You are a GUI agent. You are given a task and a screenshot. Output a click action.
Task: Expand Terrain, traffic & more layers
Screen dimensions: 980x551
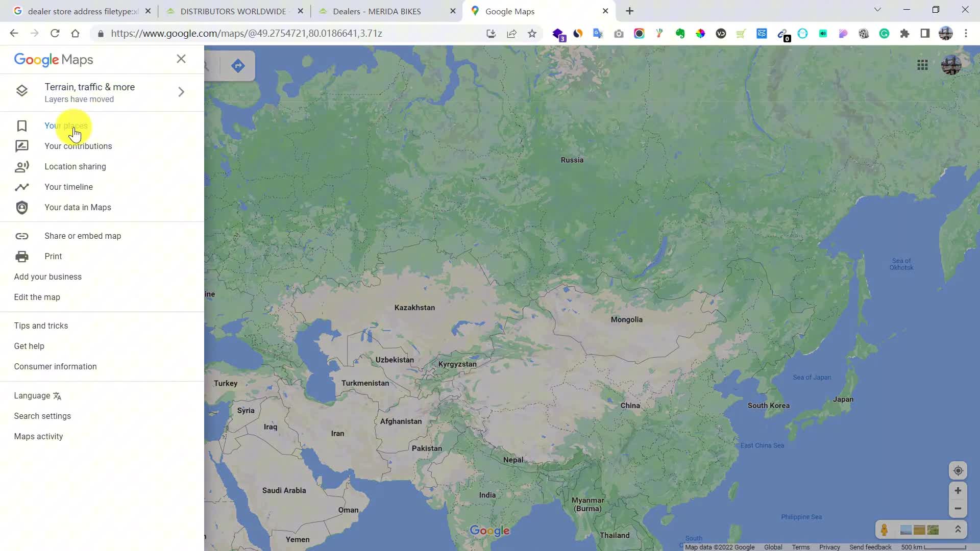pos(181,92)
